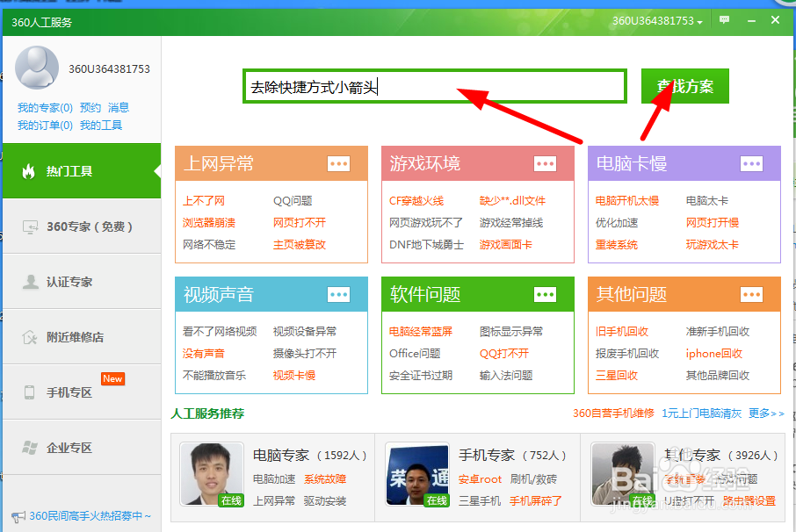Select the 附近维修店 sidebar tab
Image resolution: width=796 pixels, height=532 pixels.
coord(82,337)
